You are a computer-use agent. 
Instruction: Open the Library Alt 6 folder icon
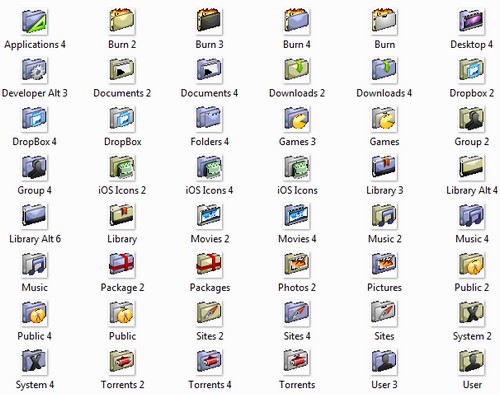(35, 216)
